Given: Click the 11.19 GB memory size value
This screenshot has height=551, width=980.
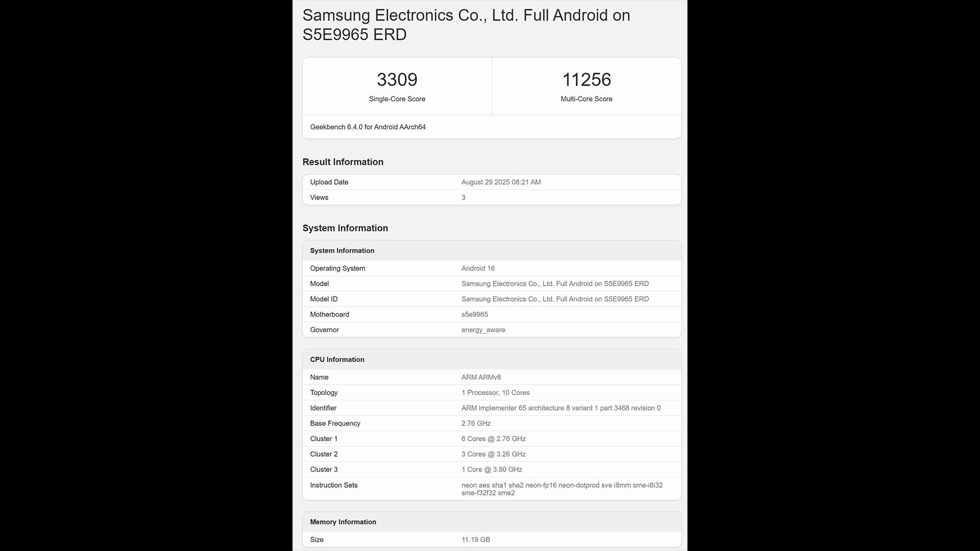Looking at the screenshot, I should [475, 540].
